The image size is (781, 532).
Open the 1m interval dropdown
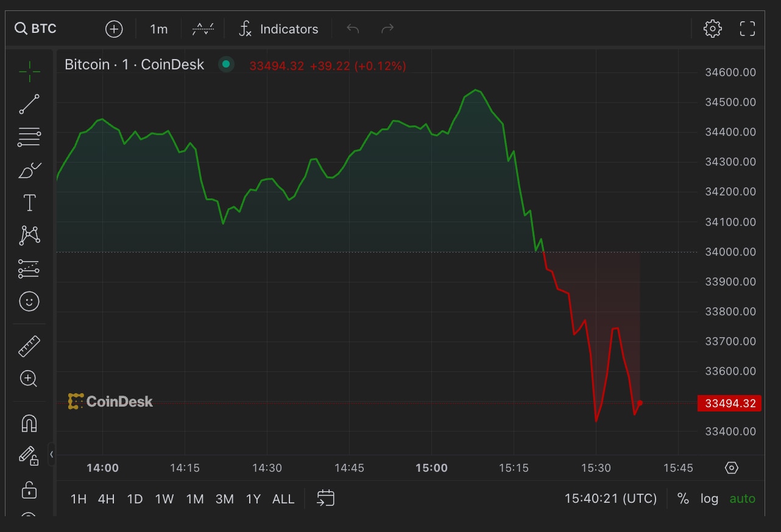[x=159, y=28]
